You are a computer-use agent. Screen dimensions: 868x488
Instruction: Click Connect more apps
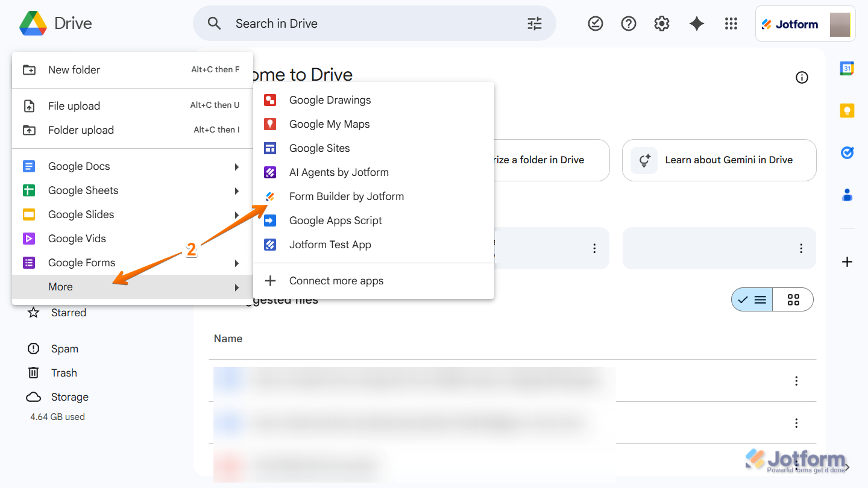click(336, 280)
